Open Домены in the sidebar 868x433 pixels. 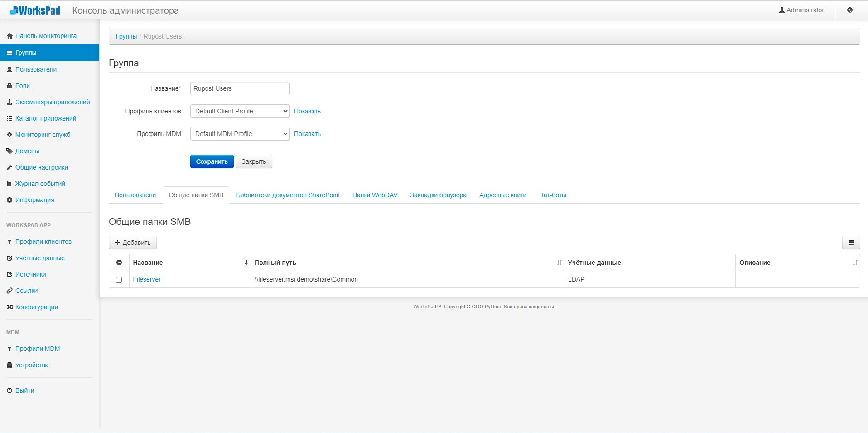coord(27,151)
